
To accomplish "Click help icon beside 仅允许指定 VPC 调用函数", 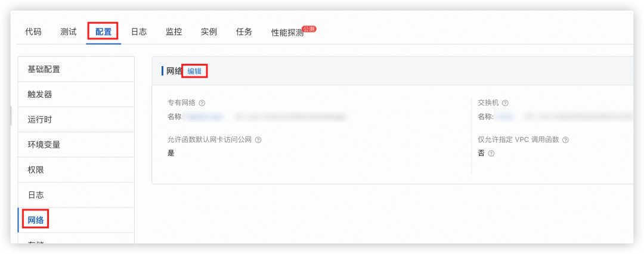I will (565, 140).
